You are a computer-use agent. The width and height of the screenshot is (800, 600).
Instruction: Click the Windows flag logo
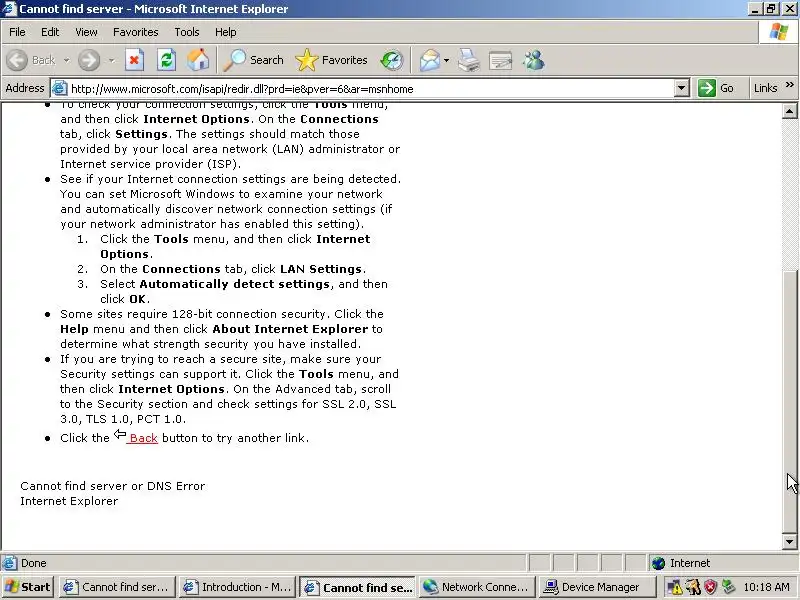[779, 32]
